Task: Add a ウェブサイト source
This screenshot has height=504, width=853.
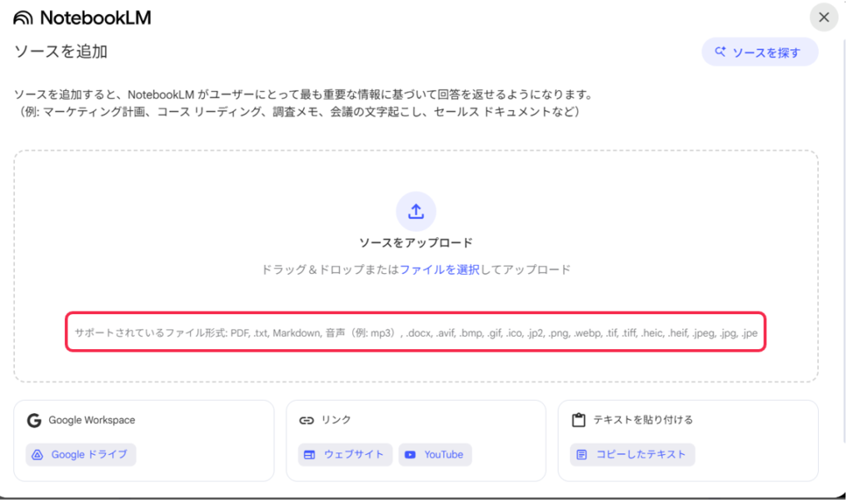Action: pos(345,455)
